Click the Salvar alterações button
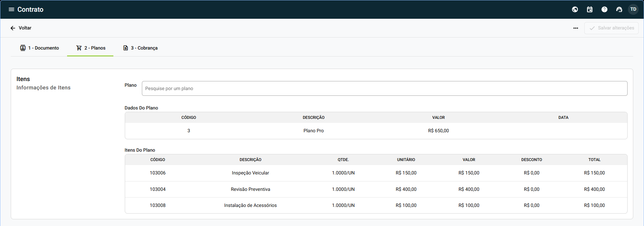The width and height of the screenshot is (644, 226). coord(611,28)
